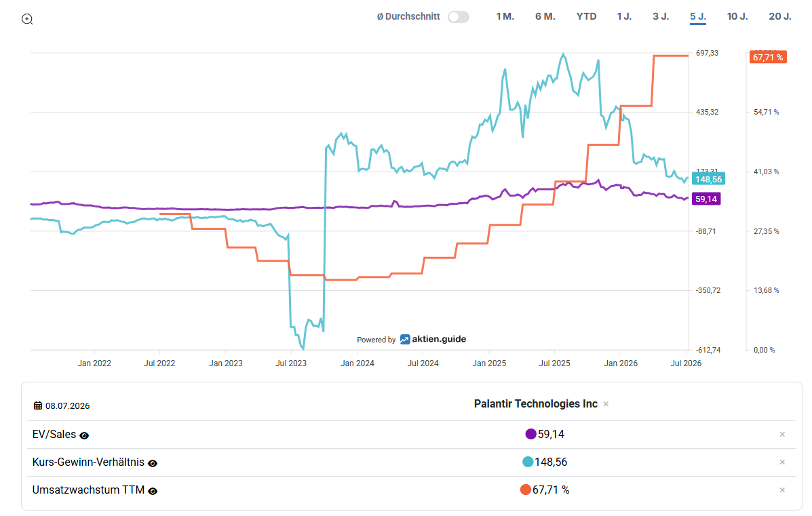
Task: Click the 54,71 % axis value
Action: click(x=766, y=113)
